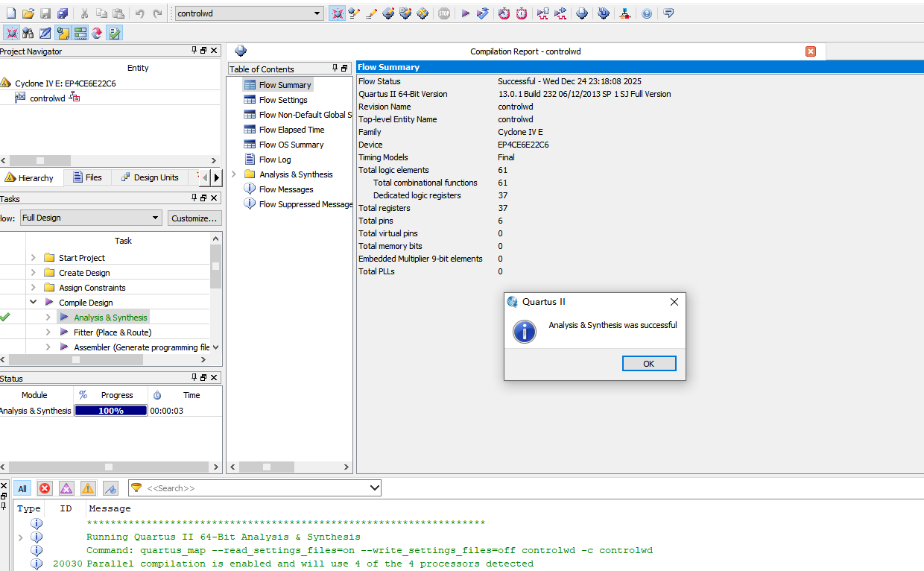
Task: Close the Compilation Report tab
Action: click(x=811, y=51)
